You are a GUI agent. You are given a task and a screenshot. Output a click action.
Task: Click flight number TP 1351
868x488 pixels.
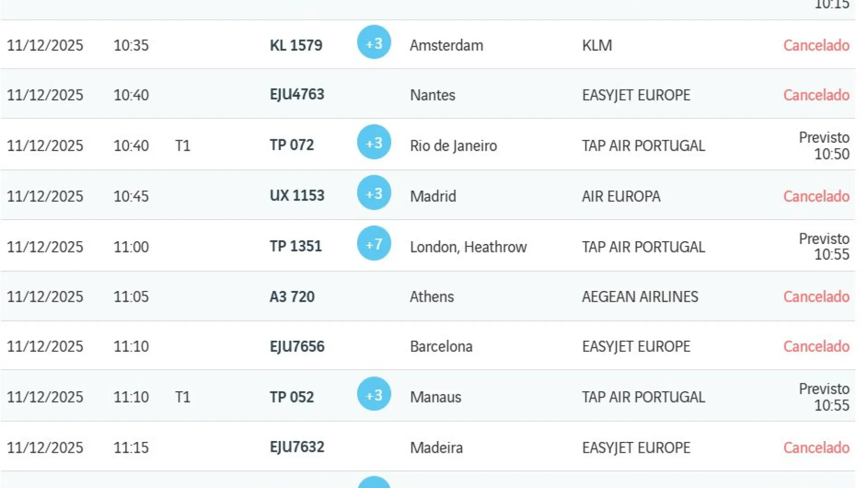296,246
